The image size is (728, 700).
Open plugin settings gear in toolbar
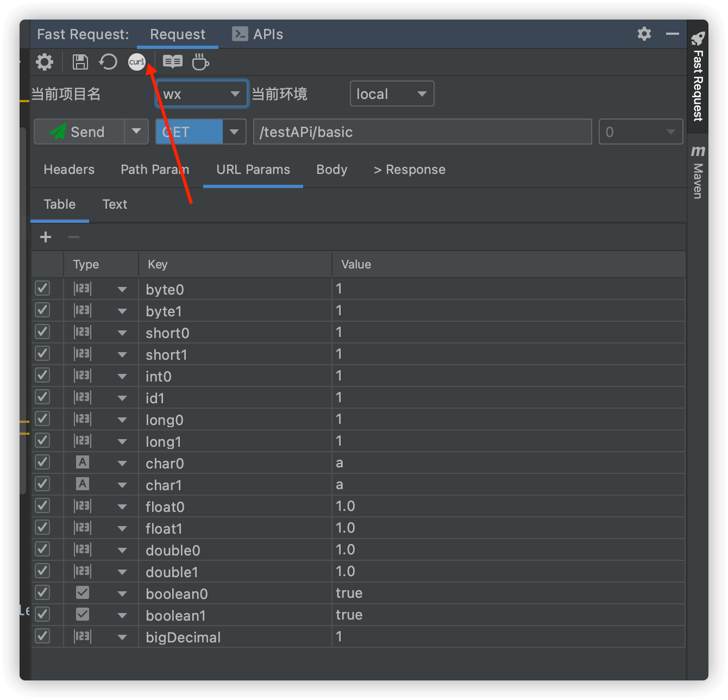[x=45, y=62]
